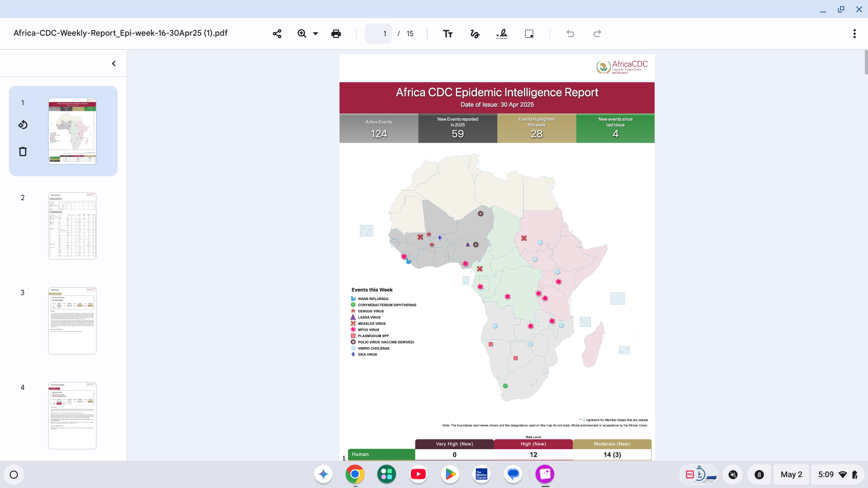868x488 pixels.
Task: Open the zoom level dropdown arrow
Action: pyautogui.click(x=316, y=34)
